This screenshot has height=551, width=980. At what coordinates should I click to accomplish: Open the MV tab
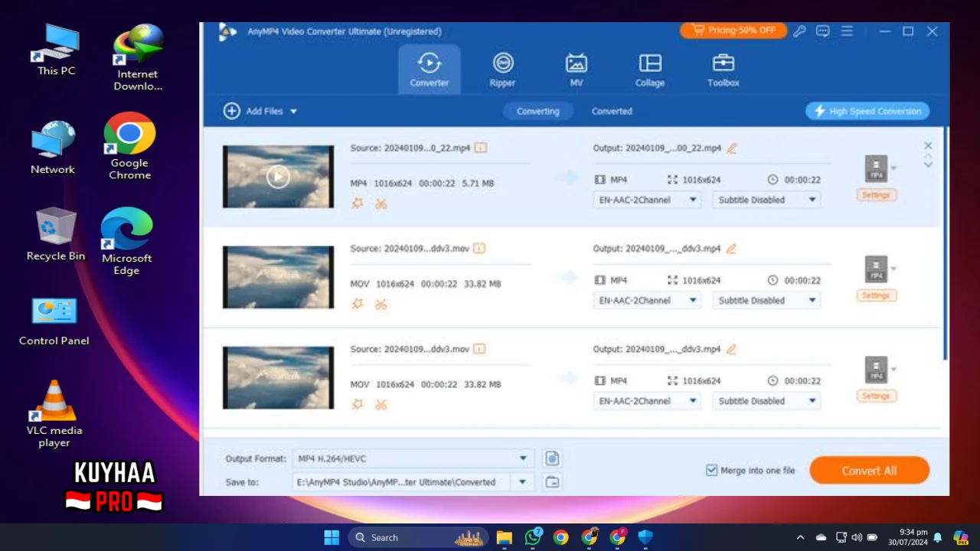coord(576,70)
